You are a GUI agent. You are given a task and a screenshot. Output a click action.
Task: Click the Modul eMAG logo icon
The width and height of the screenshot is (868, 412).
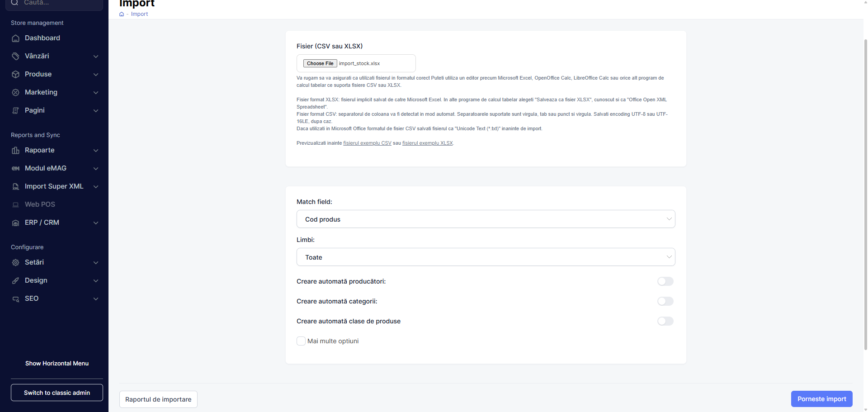[x=15, y=169]
